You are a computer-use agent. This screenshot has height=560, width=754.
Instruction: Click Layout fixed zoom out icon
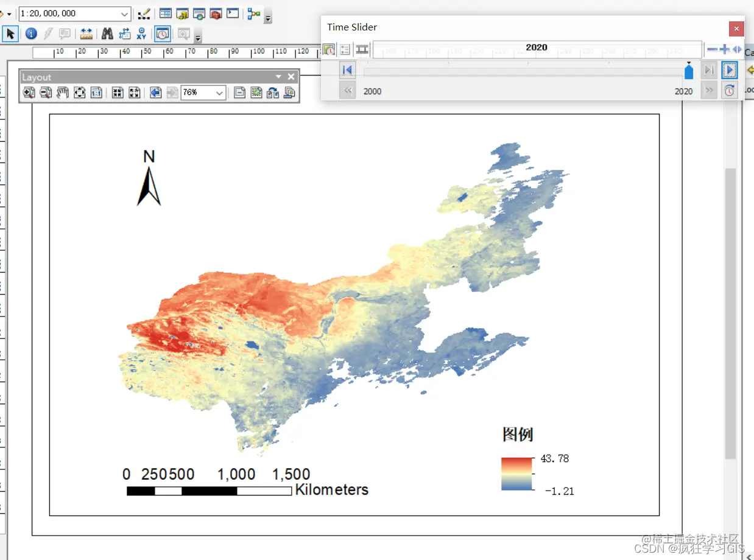click(135, 93)
